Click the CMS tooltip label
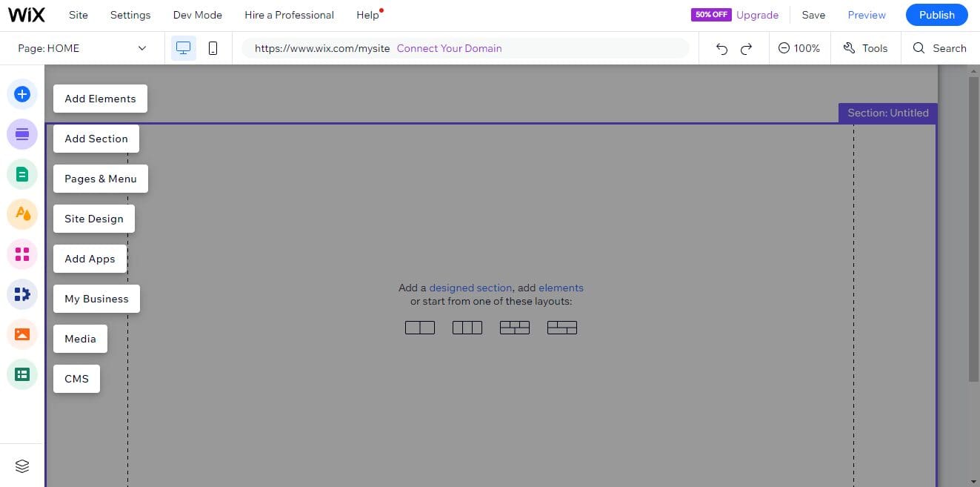Screen dimensions: 980x487 (76, 379)
